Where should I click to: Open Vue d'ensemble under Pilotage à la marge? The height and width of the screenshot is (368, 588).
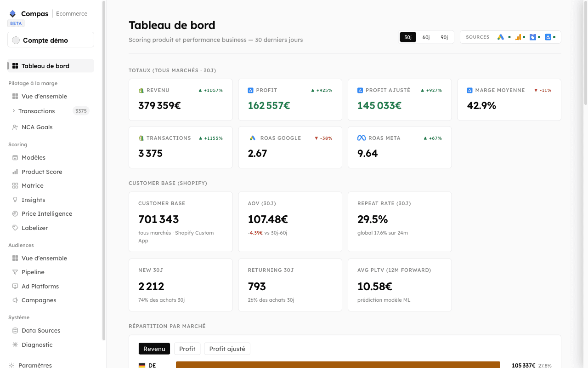(51, 96)
